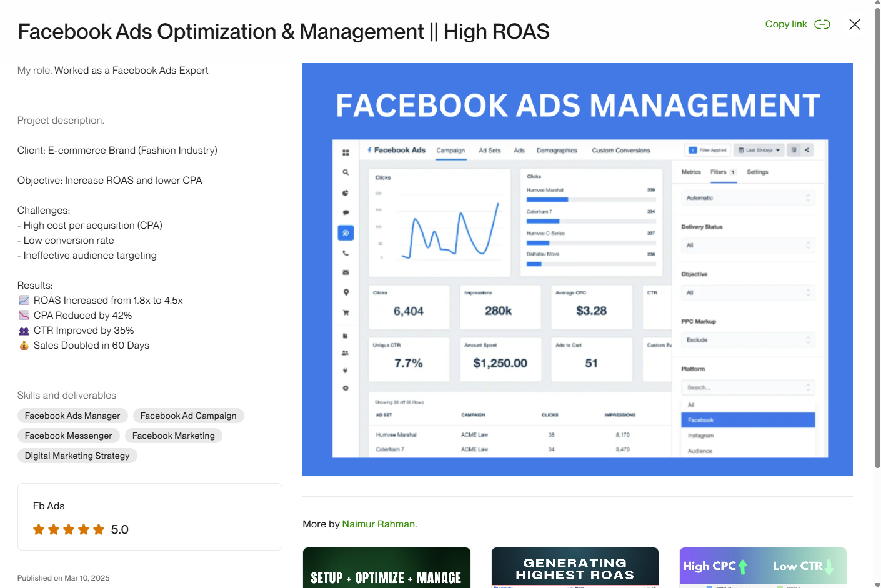This screenshot has width=881, height=588.
Task: Open the Generating Highest ROAS project thumbnail
Action: [x=575, y=567]
